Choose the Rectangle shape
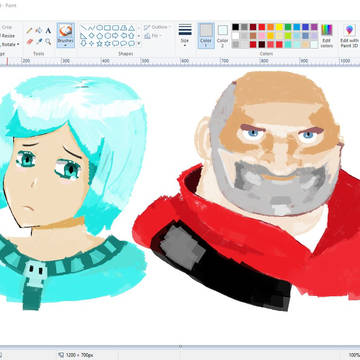This screenshot has height=360, width=360. (x=107, y=28)
